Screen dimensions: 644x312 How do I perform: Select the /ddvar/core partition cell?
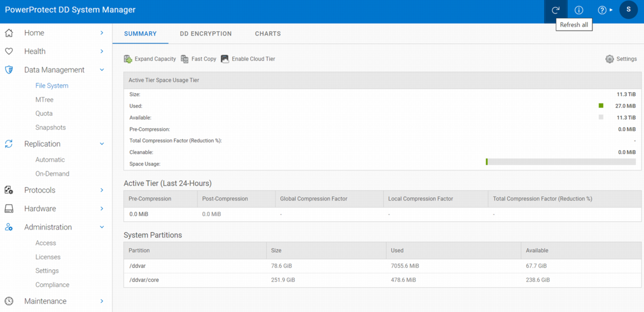pyautogui.click(x=195, y=280)
